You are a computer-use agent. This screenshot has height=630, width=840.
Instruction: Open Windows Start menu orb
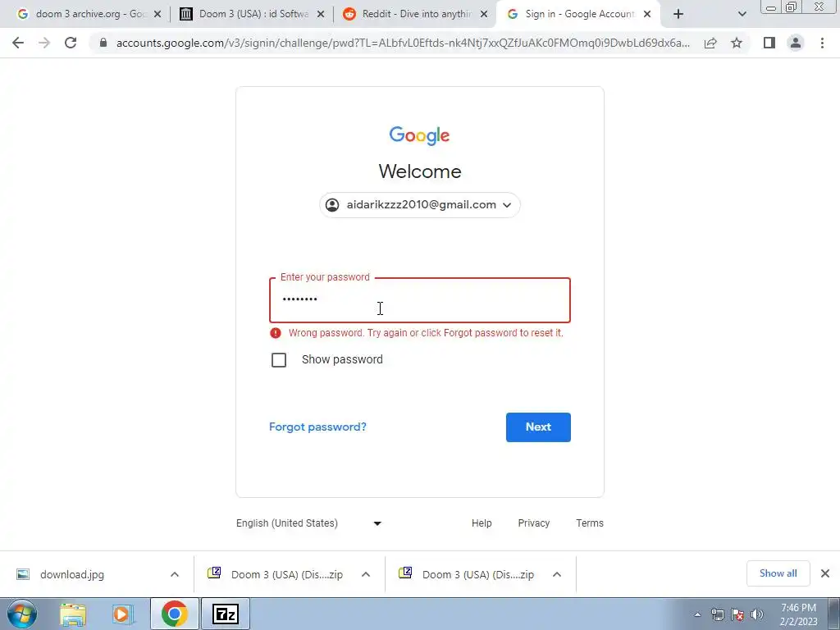pos(22,614)
